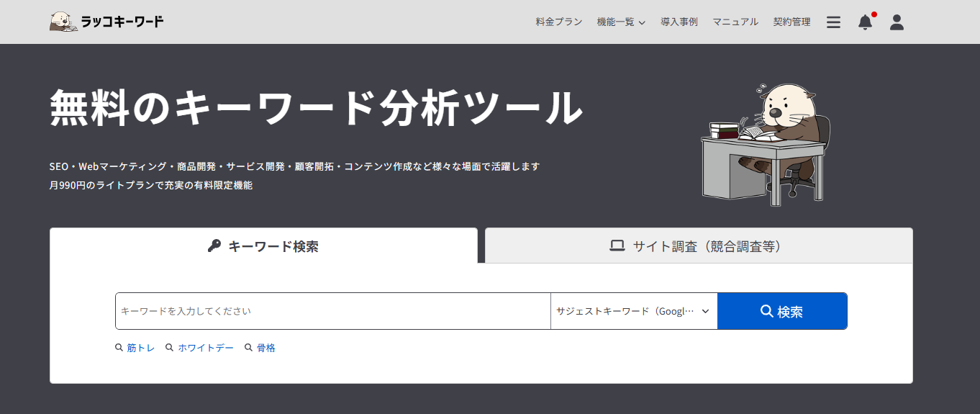Click the user account profile icon

coord(897,22)
